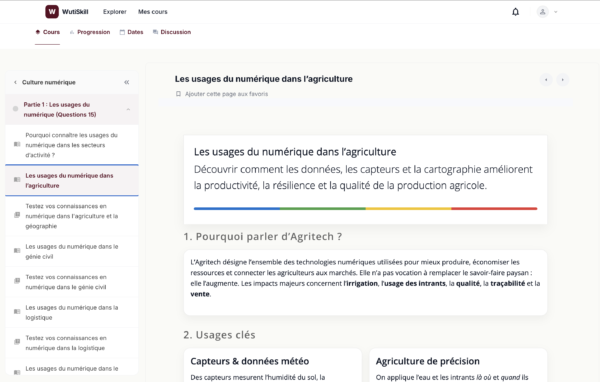Click Capteurs & données météo card title
The image size is (600, 382).
click(x=249, y=361)
